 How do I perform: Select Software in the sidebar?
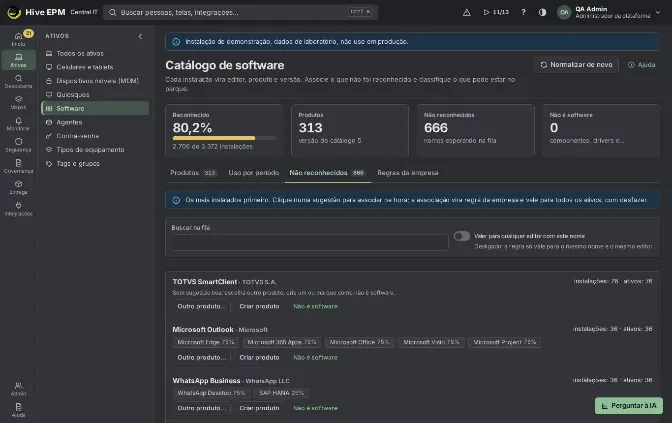click(95, 108)
